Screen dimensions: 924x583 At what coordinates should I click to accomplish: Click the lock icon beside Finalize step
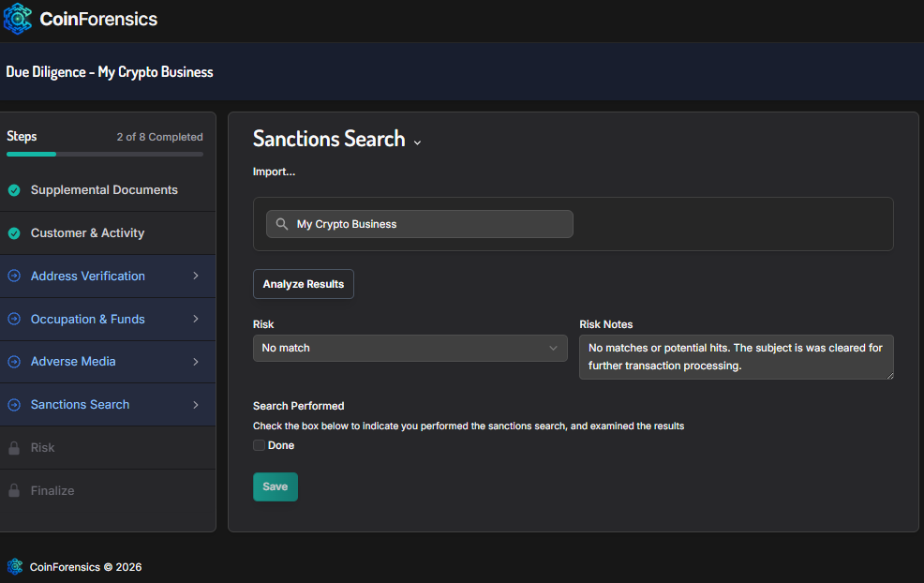[14, 491]
